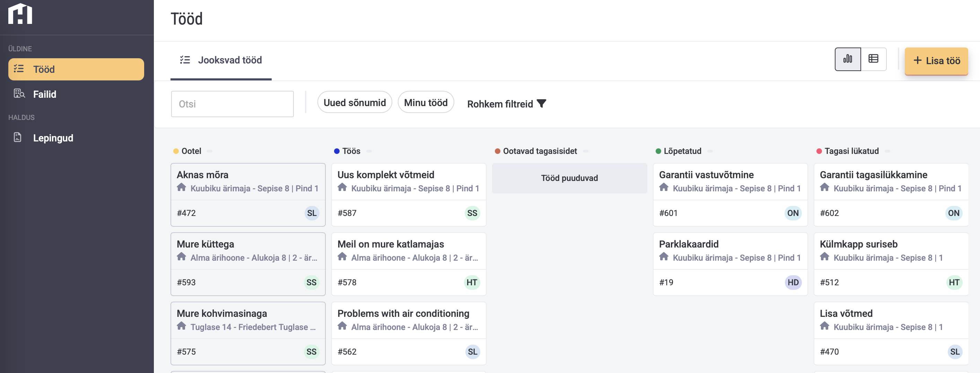This screenshot has width=980, height=373.
Task: Click the red Tagasi lükatud status dot
Action: tap(819, 151)
